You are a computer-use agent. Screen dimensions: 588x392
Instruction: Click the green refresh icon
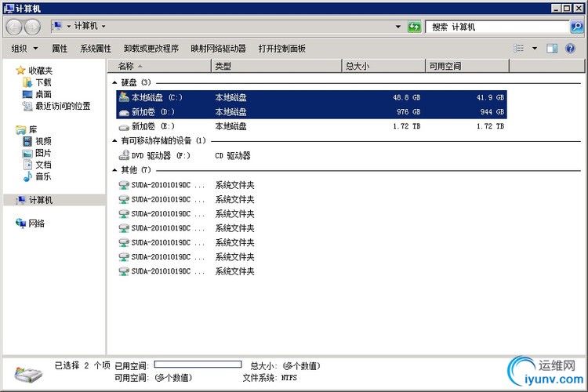pyautogui.click(x=415, y=27)
